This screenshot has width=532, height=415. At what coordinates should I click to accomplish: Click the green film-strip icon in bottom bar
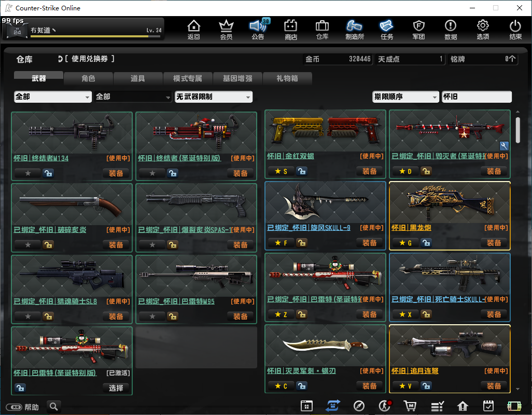click(514, 406)
